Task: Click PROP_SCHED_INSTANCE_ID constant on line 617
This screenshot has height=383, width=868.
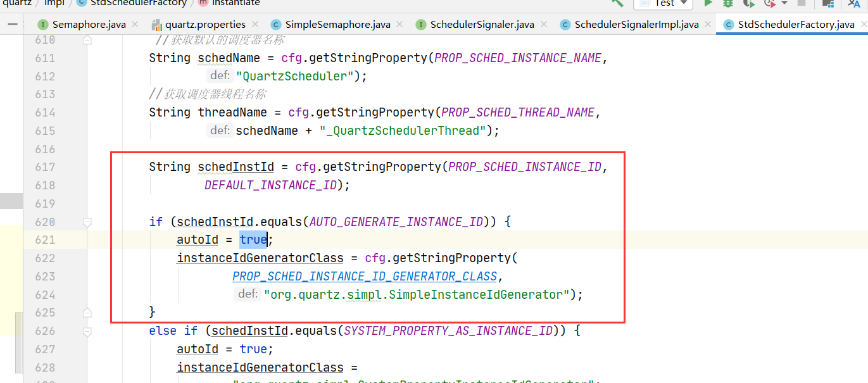Action: click(x=525, y=167)
